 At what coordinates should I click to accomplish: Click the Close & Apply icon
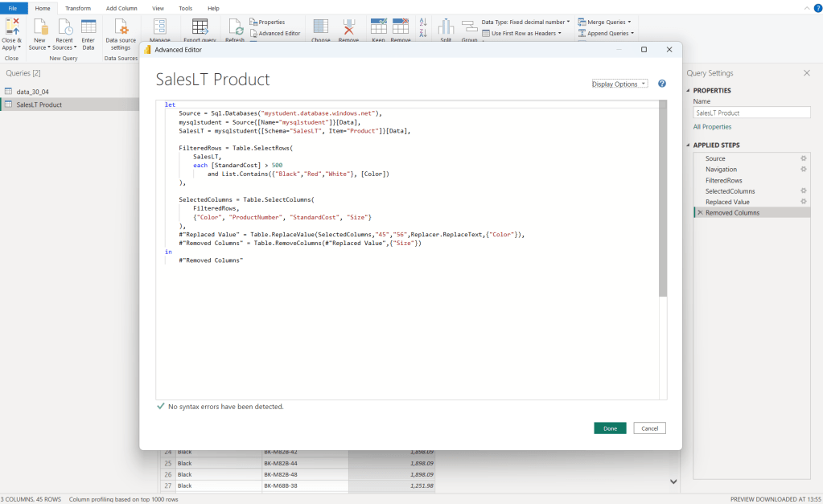tap(11, 27)
